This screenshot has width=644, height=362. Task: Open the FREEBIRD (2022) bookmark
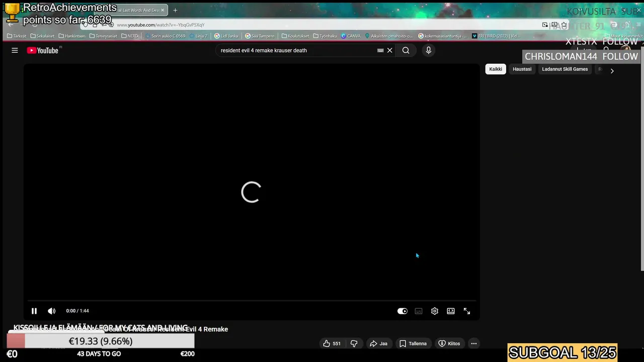(x=496, y=36)
